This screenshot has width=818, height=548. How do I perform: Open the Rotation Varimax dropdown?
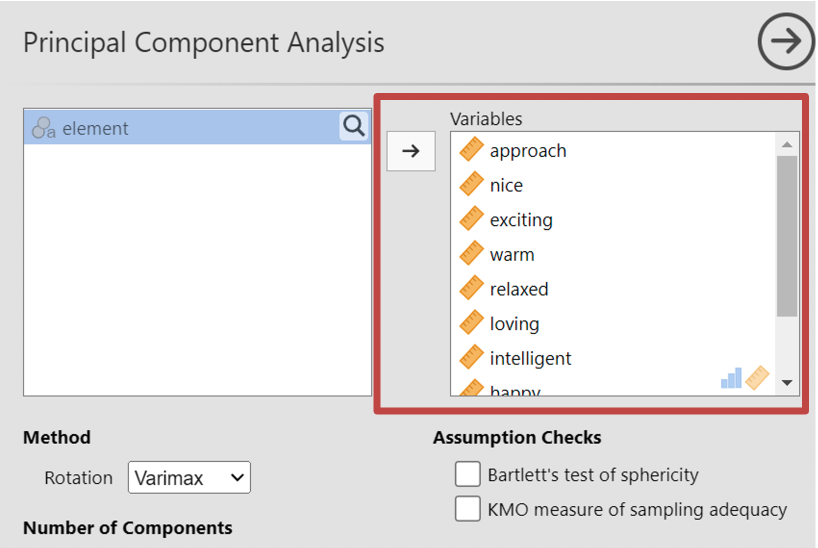click(189, 478)
